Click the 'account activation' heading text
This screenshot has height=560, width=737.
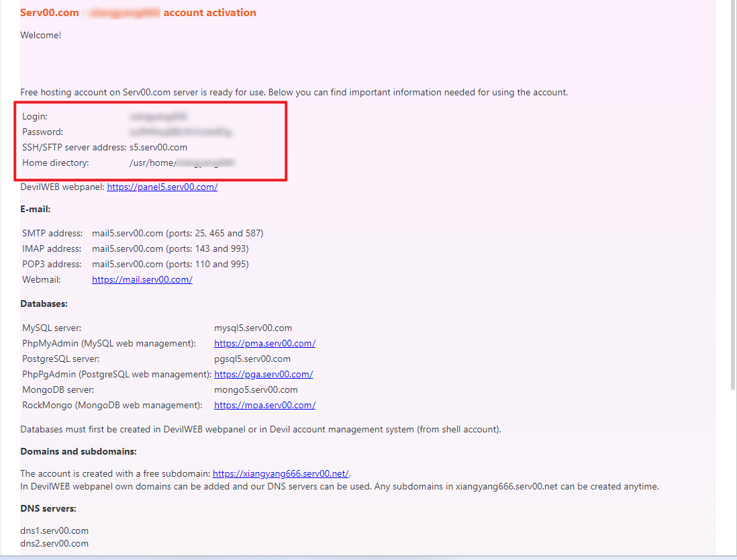point(209,13)
